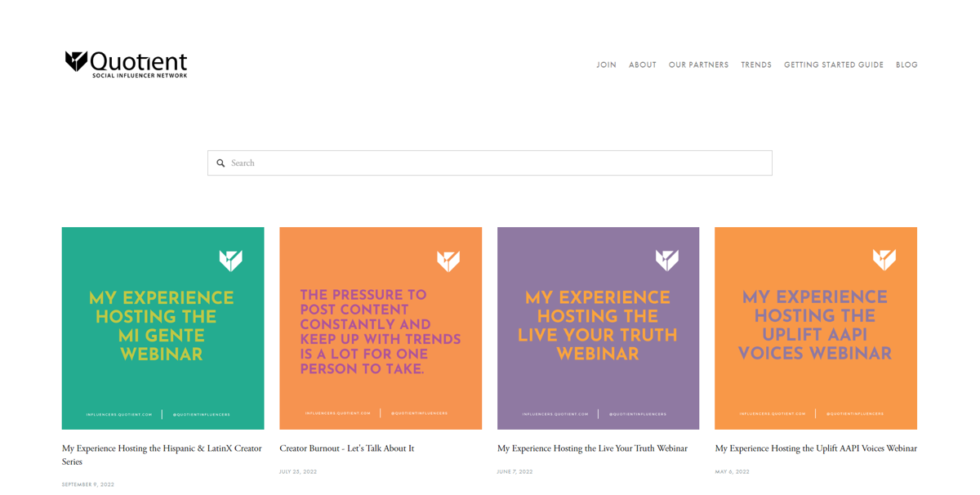Open the orange Uplift AAPI Voices Webinar thumbnail

(816, 328)
